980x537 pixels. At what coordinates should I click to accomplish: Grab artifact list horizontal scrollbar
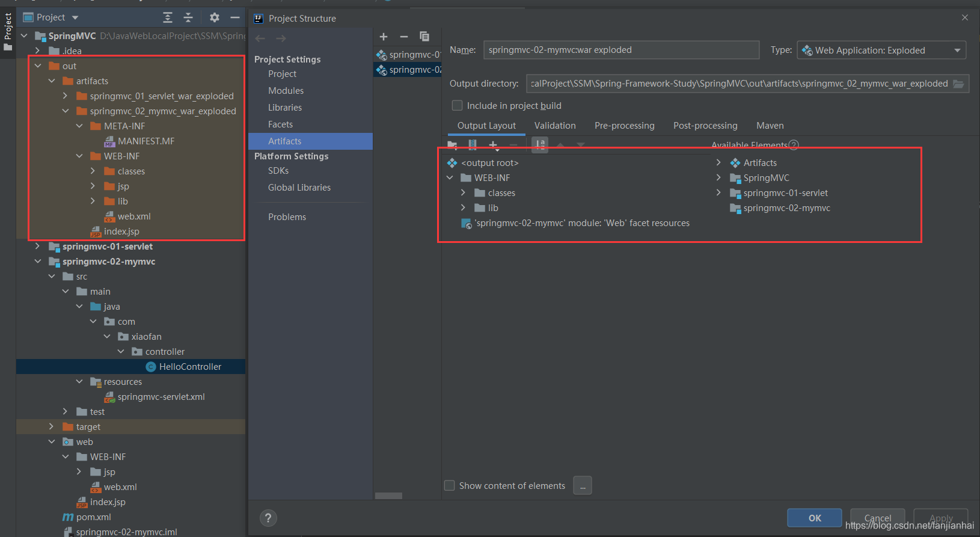point(388,496)
